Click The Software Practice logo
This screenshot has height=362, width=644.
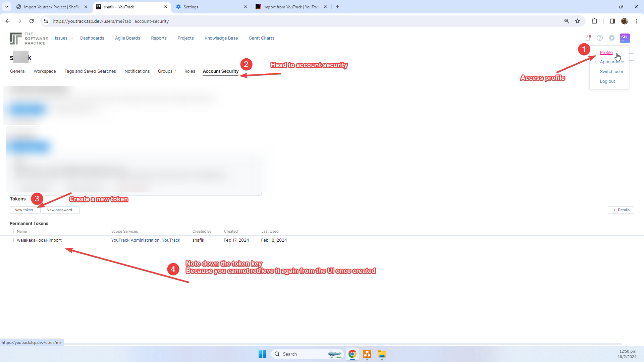pyautogui.click(x=29, y=39)
